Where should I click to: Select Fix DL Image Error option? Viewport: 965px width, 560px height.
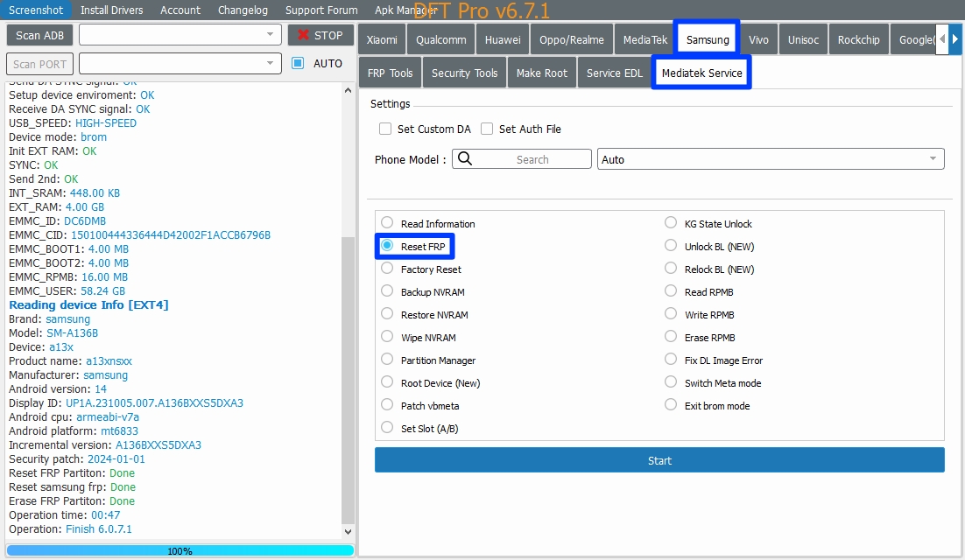(671, 359)
